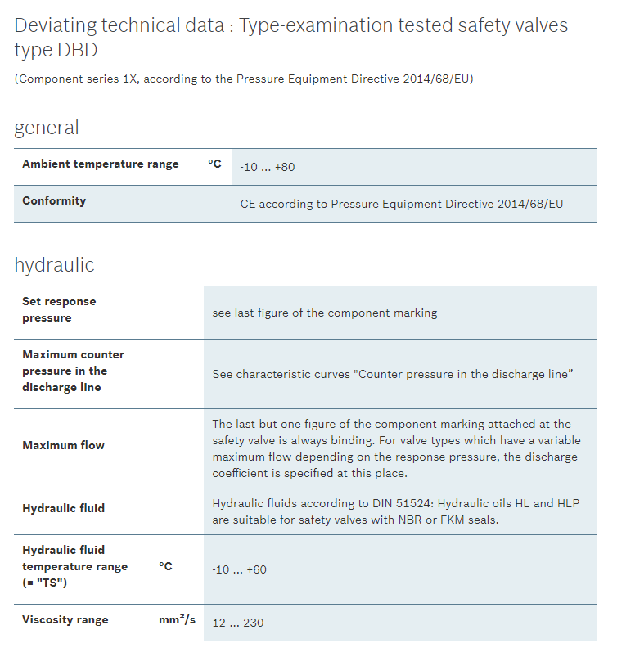Click the 'Ambient temperature range' row label
Image resolution: width=644 pixels, height=666 pixels.
[100, 164]
